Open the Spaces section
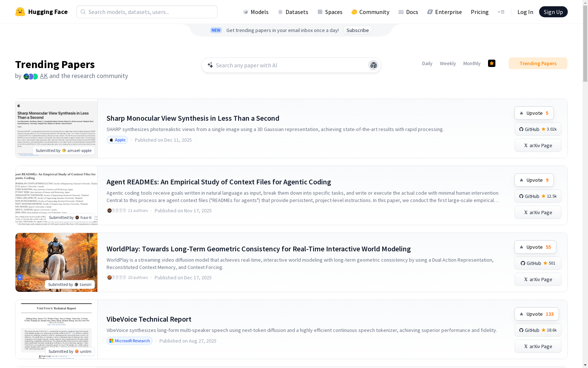 click(x=330, y=12)
